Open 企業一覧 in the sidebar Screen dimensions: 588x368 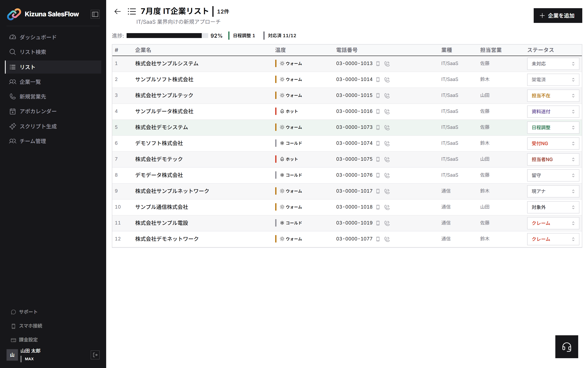pyautogui.click(x=53, y=82)
